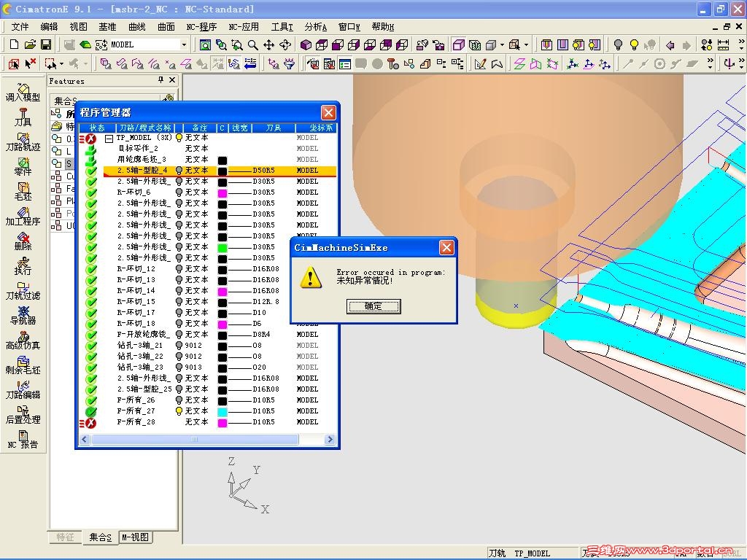The height and width of the screenshot is (560, 747).
Task: Toggle the lightbulb for R-环切_15 row
Action: click(179, 302)
